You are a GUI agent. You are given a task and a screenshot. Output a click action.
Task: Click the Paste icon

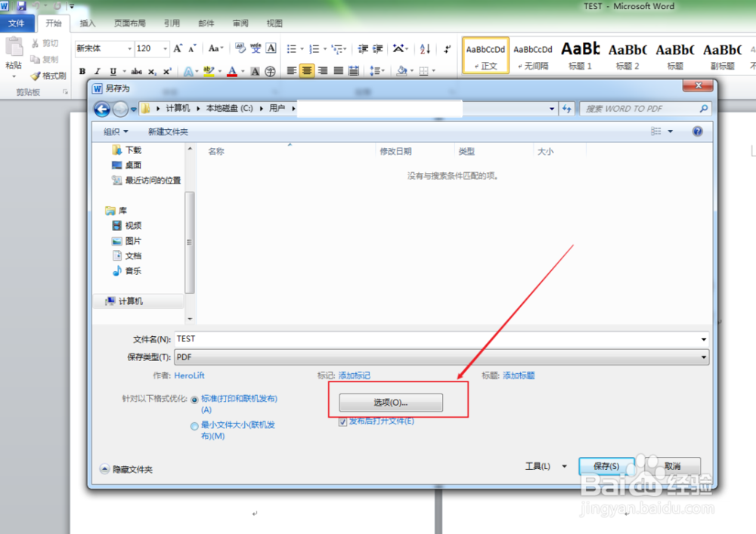pos(14,47)
